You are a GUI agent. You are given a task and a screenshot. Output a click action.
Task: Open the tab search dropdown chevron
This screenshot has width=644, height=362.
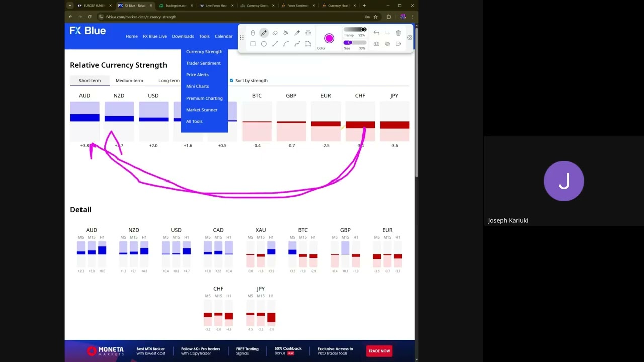[70, 5]
